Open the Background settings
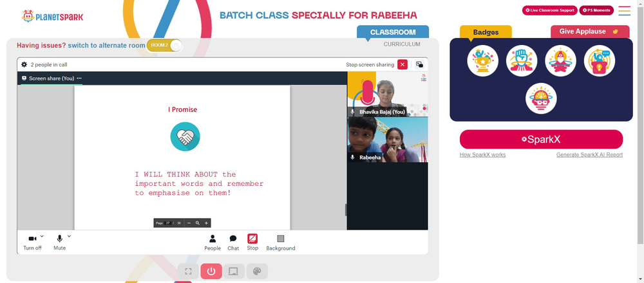Image resolution: width=644 pixels, height=283 pixels. (x=281, y=242)
